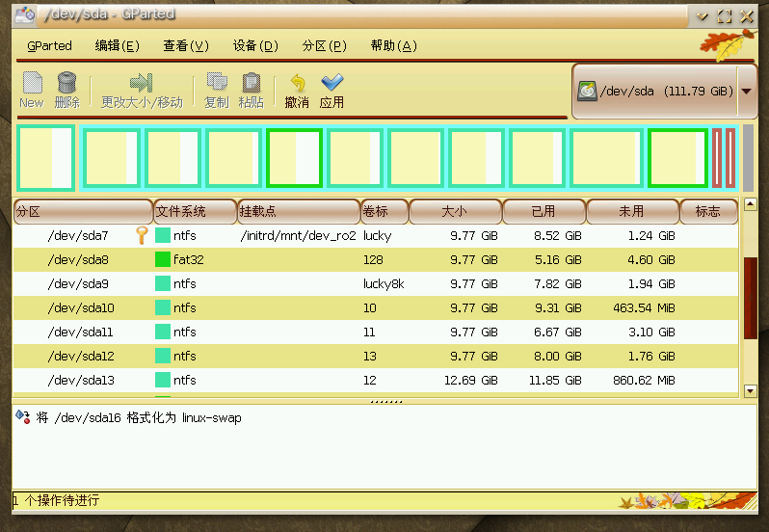Select the /dev/sda12 partition row

point(376,356)
